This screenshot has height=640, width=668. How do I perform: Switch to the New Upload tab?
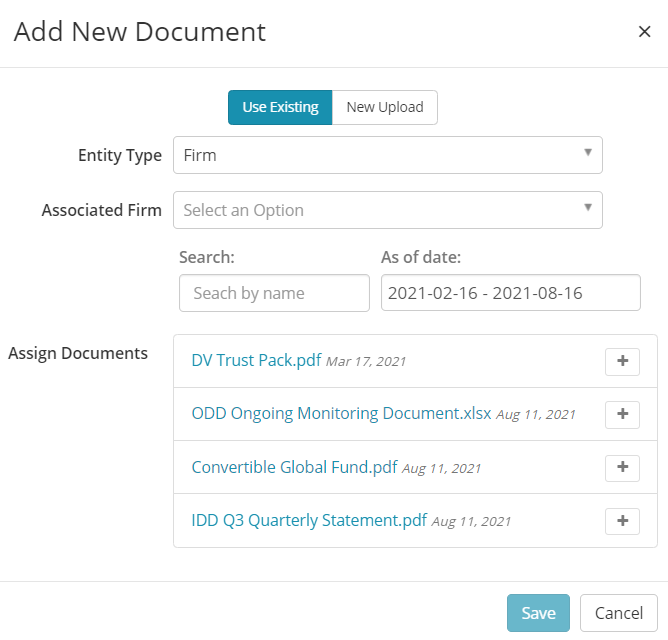[x=385, y=107]
